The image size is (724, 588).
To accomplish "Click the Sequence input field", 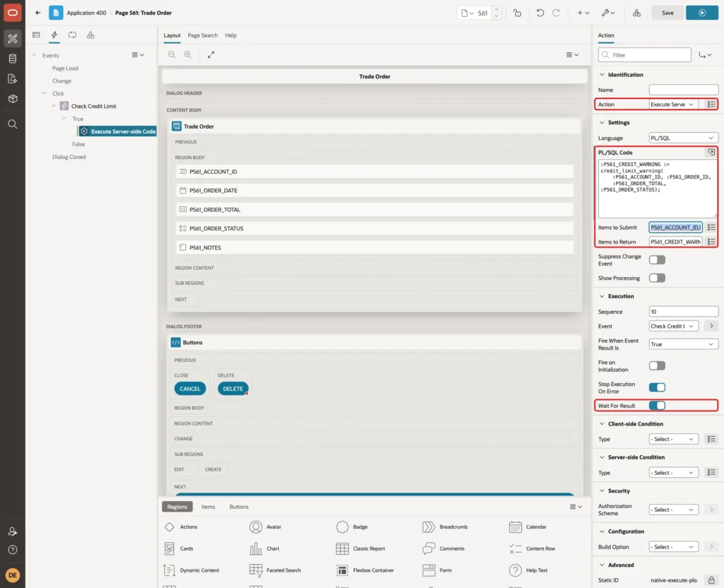I will point(684,312).
